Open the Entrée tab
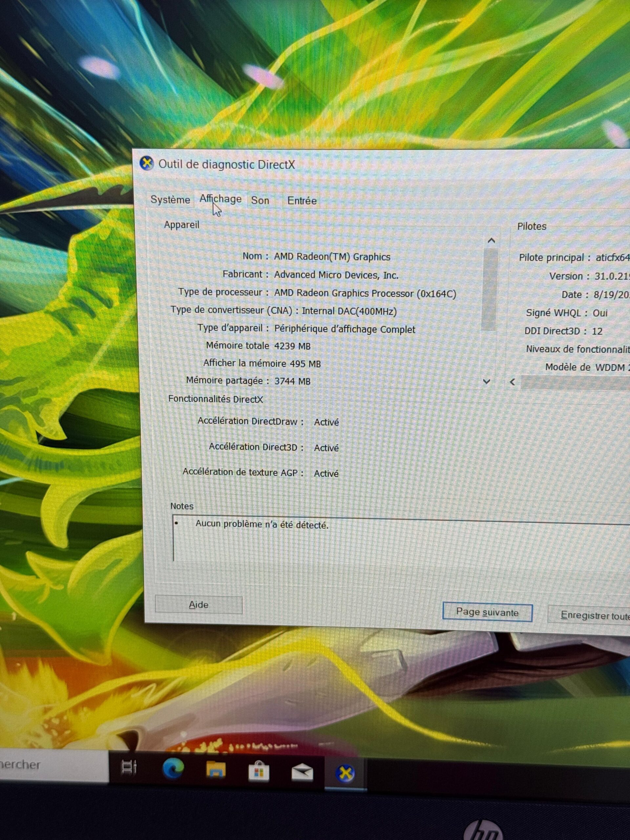 [x=302, y=201]
